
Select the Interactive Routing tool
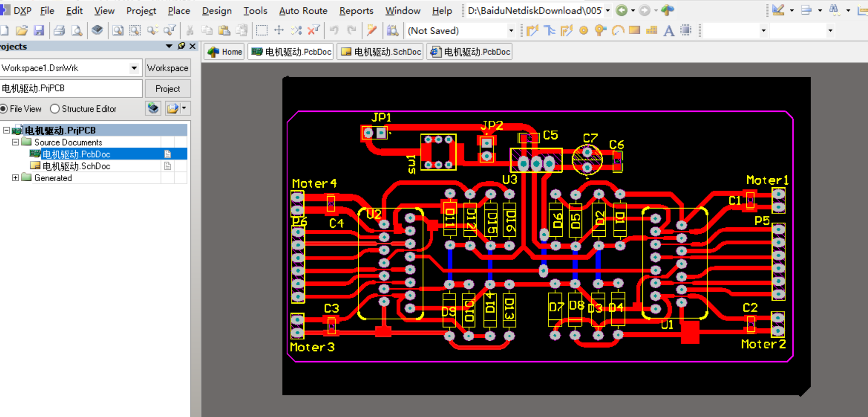click(x=532, y=31)
